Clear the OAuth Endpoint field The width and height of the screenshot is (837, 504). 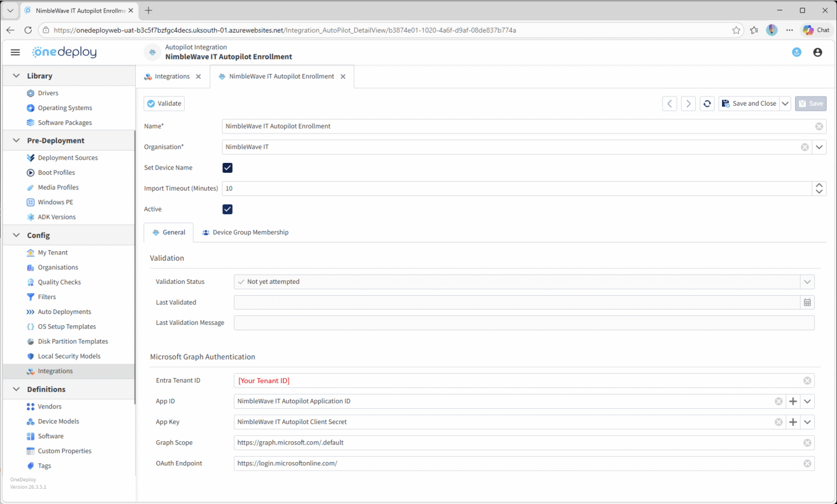tap(808, 464)
